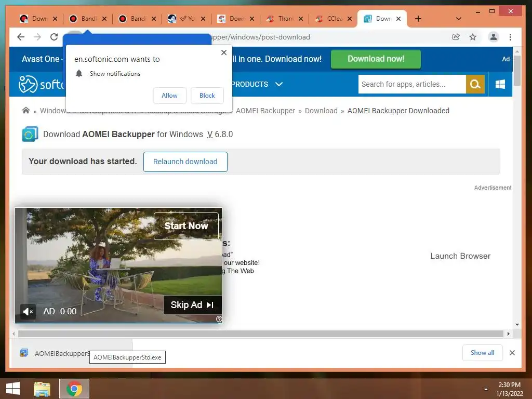Open the Download breadcrumb link
This screenshot has width=532, height=399.
point(321,111)
